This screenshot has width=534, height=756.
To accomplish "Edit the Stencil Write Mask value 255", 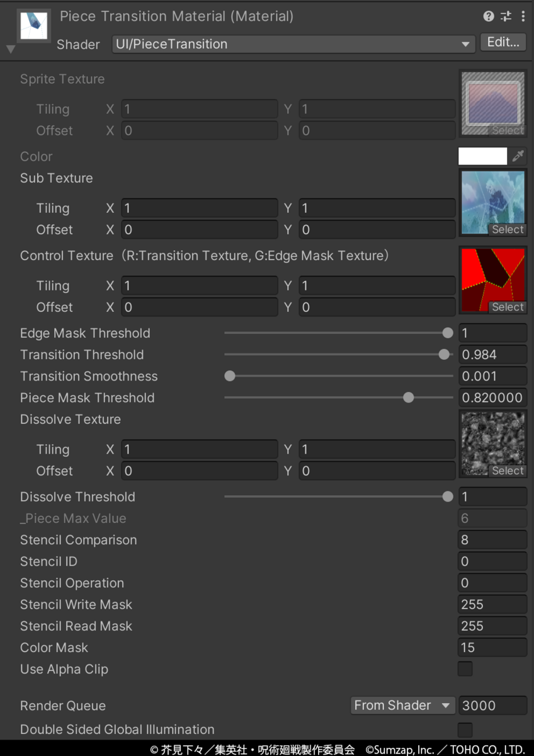I will [492, 605].
